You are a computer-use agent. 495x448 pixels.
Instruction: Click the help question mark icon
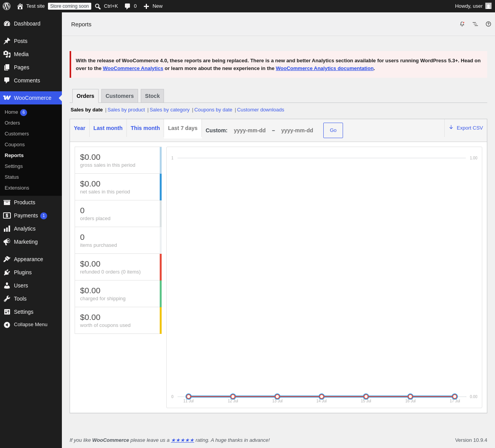point(488,24)
